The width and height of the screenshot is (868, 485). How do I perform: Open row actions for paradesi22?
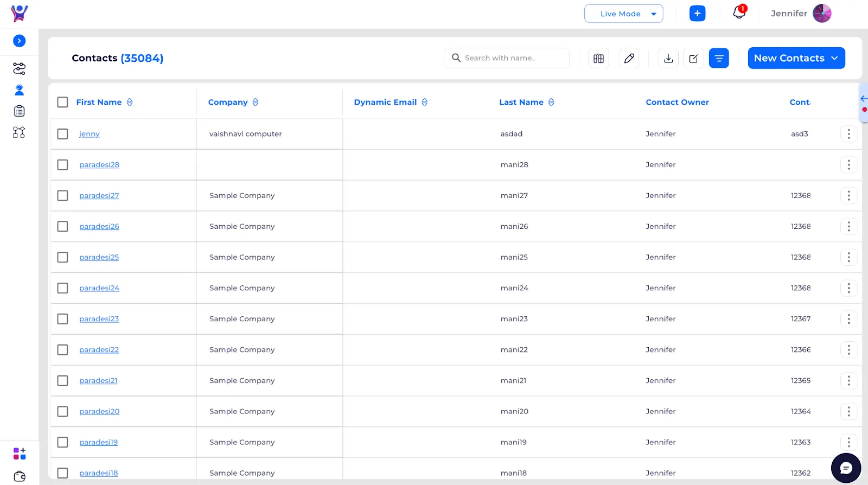pyautogui.click(x=849, y=350)
